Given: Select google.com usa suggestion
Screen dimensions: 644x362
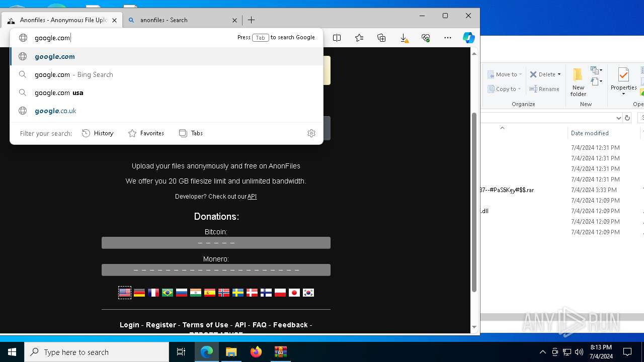Looking at the screenshot, I should 167,93.
